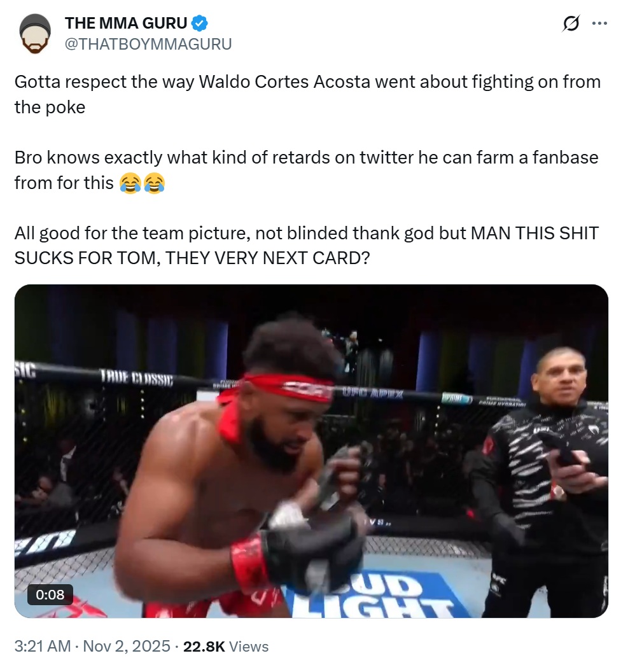The height and width of the screenshot is (672, 621).
Task: Click the Waldo Cortes Acosta paragraph text
Action: (308, 94)
